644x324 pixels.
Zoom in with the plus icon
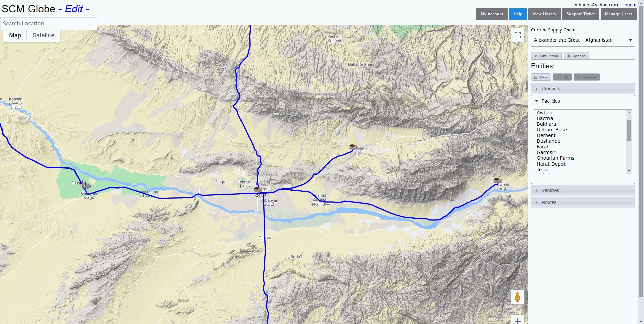tap(517, 321)
